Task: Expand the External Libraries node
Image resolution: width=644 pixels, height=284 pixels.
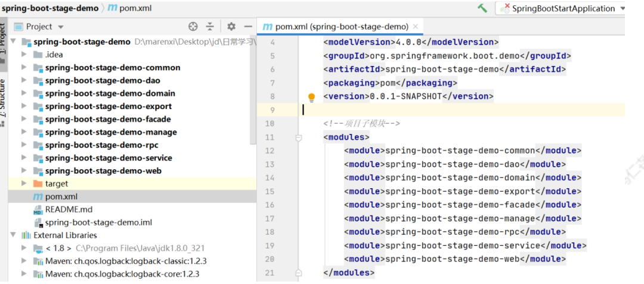Action: coord(13,235)
